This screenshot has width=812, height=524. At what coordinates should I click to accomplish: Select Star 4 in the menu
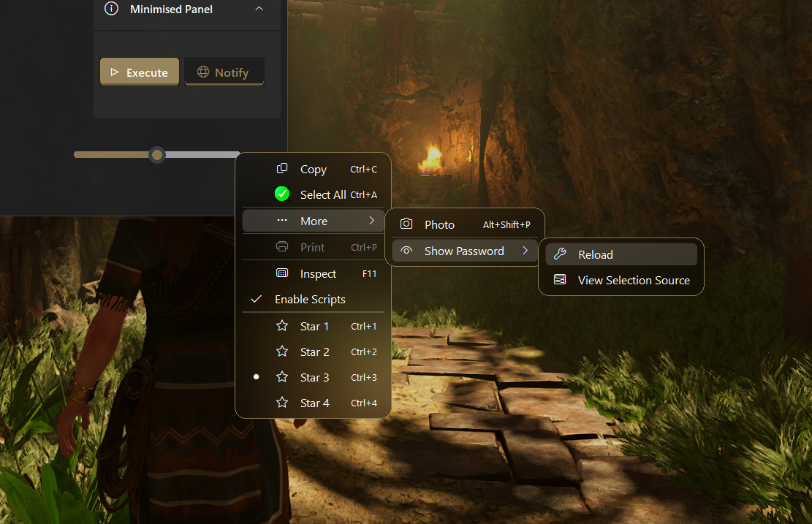[314, 403]
